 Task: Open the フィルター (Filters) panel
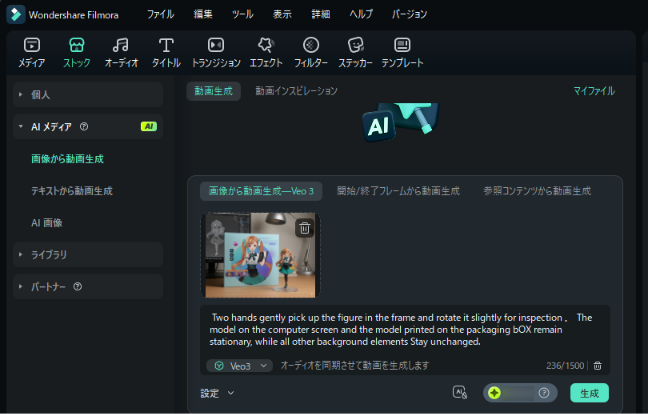coord(311,52)
